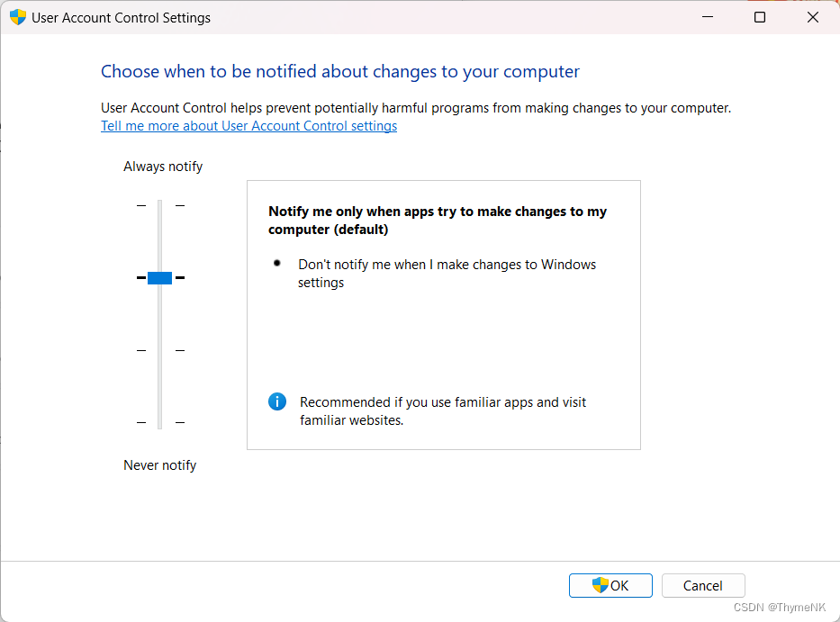Screen dimensions: 840x622
Task: Click the bold heading Notify me only when apps try
Action: click(438, 221)
